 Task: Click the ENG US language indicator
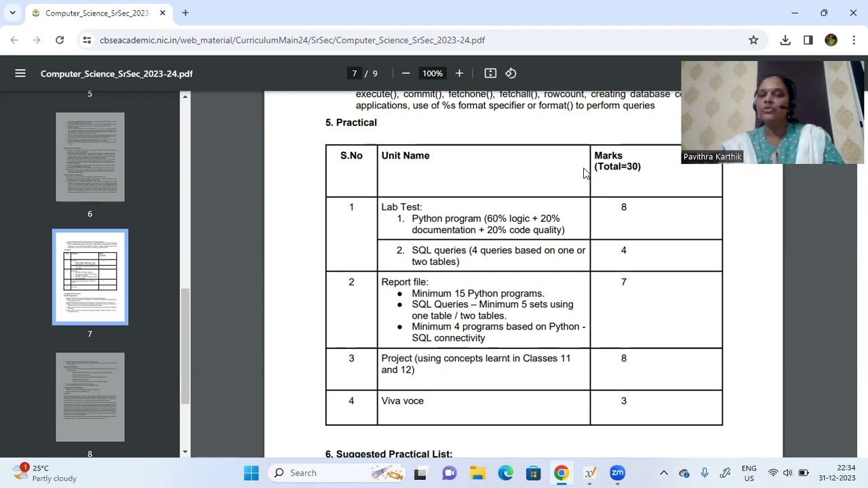[749, 472]
